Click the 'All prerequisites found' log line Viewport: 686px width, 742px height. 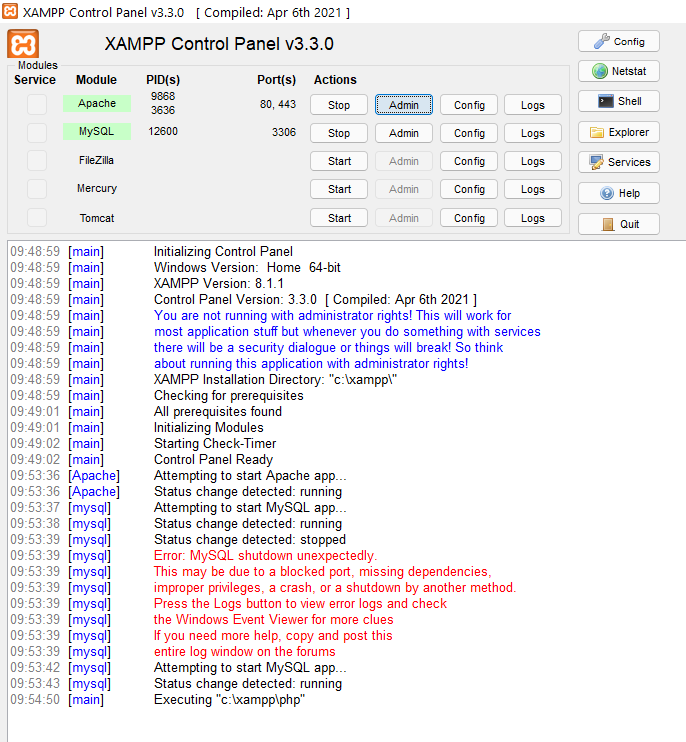[218, 412]
